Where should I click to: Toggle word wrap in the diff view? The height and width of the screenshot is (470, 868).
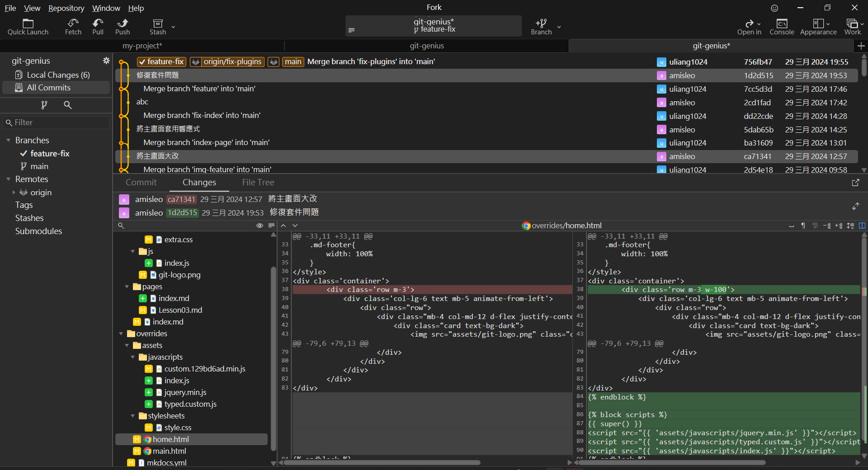[815, 226]
